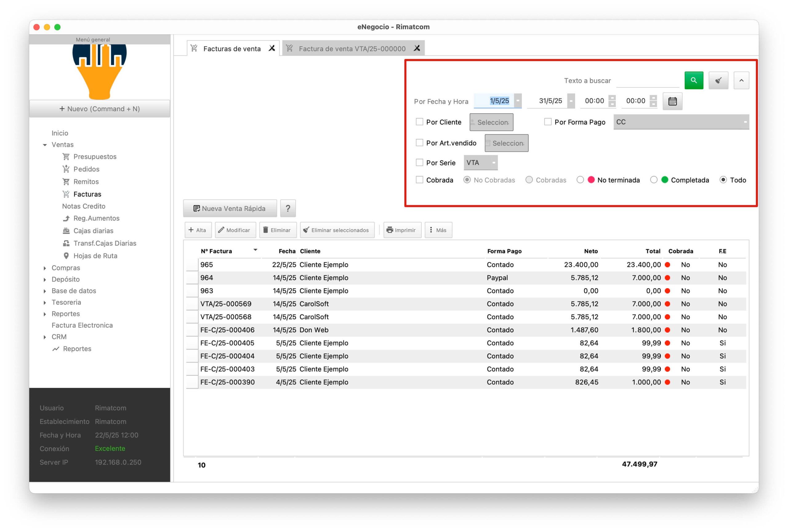Select the row checkbox for invoice 964
The height and width of the screenshot is (532, 788).
point(192,278)
